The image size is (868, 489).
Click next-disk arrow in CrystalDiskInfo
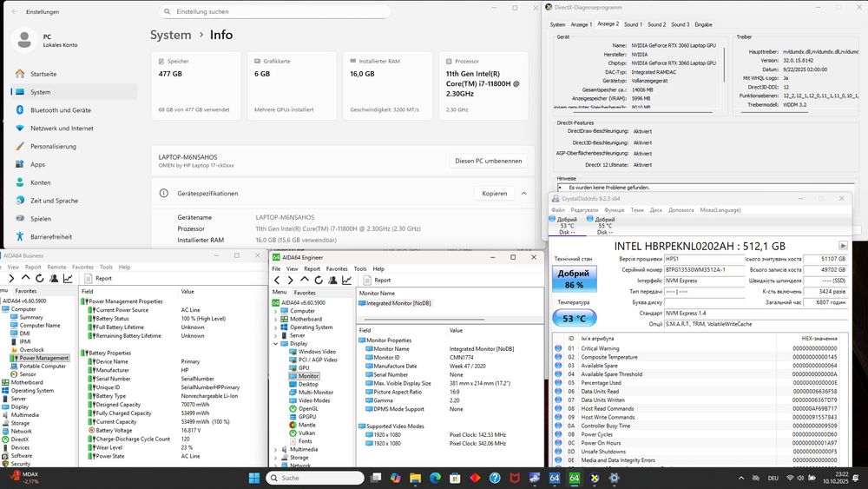click(843, 245)
